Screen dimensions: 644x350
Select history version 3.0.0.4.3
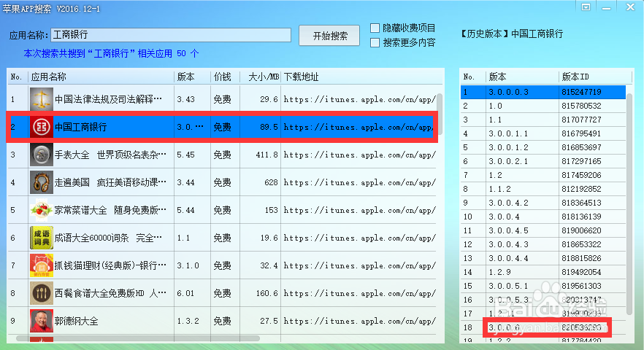coord(543,244)
